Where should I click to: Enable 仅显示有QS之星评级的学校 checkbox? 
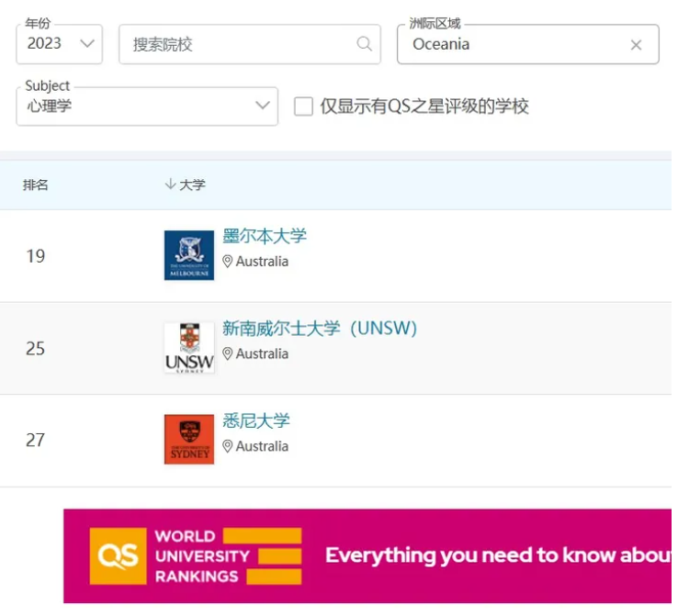point(303,106)
